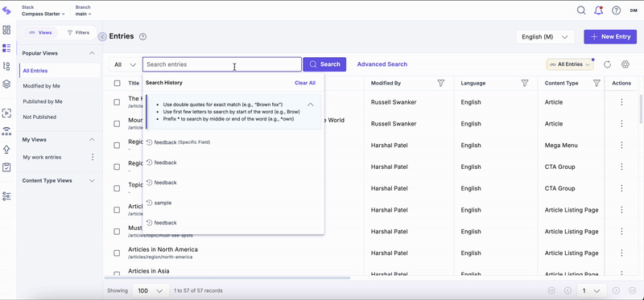Toggle the select-all checkbox in Title header
Screen dimensions: 644x300
click(117, 84)
